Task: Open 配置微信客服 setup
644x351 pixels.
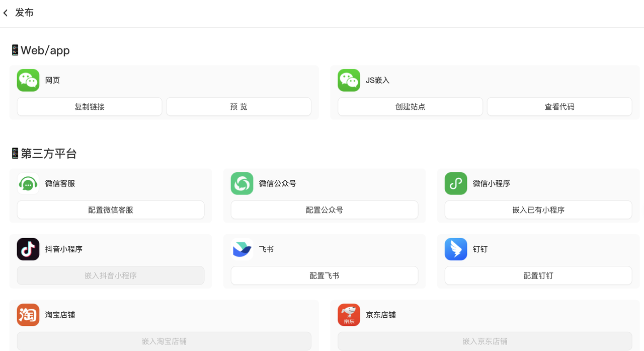Action: pyautogui.click(x=111, y=210)
